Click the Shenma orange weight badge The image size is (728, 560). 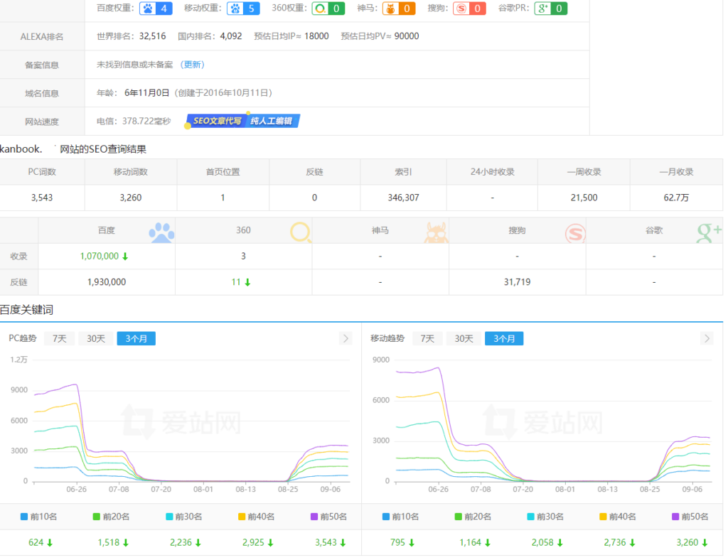(398, 9)
